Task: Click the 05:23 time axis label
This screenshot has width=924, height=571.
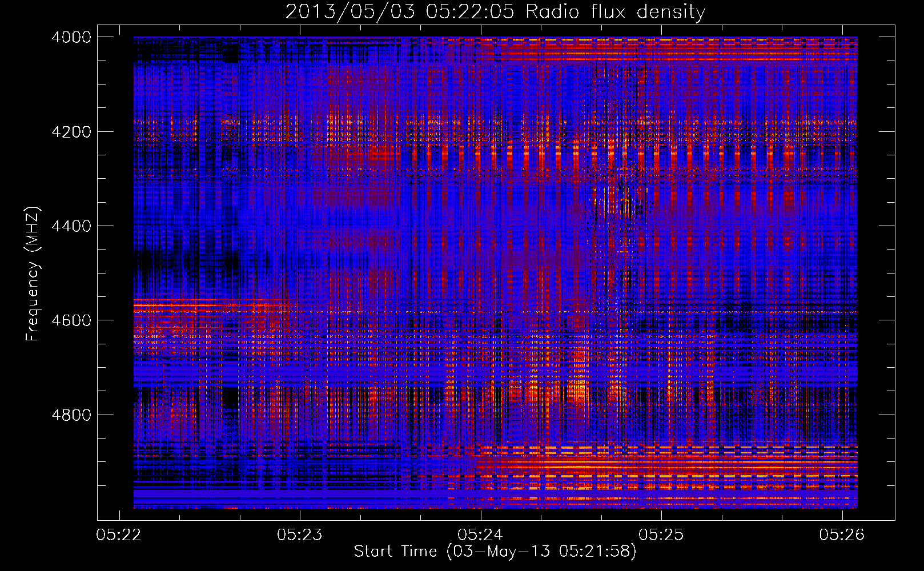Action: point(299,534)
